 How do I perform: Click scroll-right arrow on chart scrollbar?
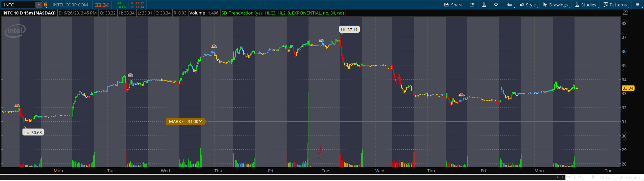pyautogui.click(x=562, y=177)
